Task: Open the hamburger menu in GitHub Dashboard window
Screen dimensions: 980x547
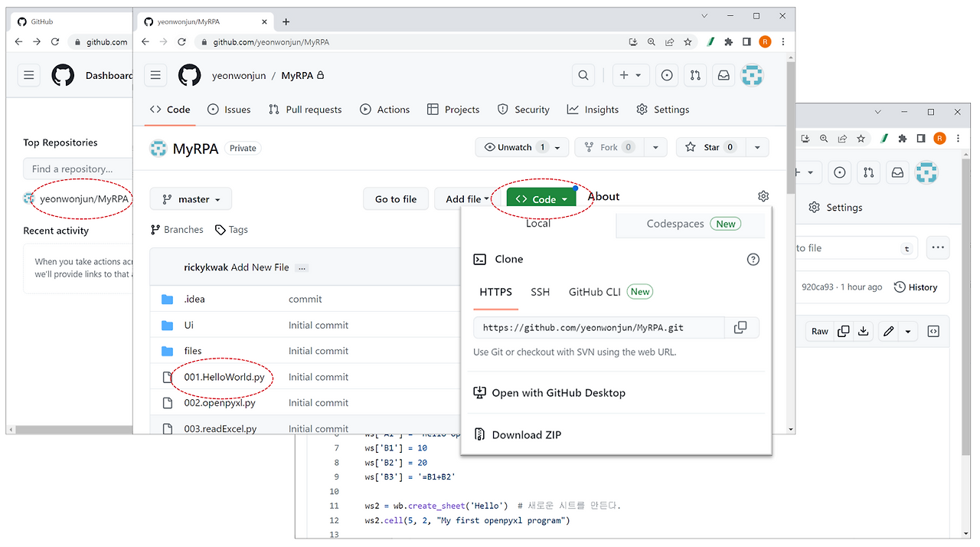Action: 29,75
